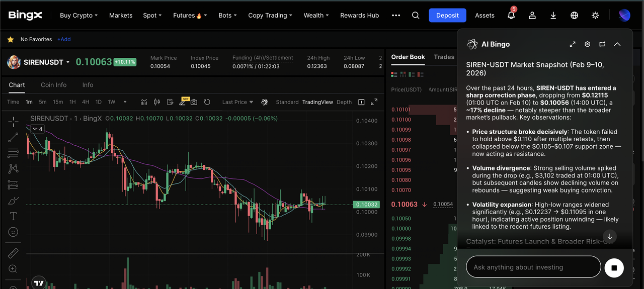The image size is (644, 289).
Task: Open notifications bell with badge
Action: [511, 16]
